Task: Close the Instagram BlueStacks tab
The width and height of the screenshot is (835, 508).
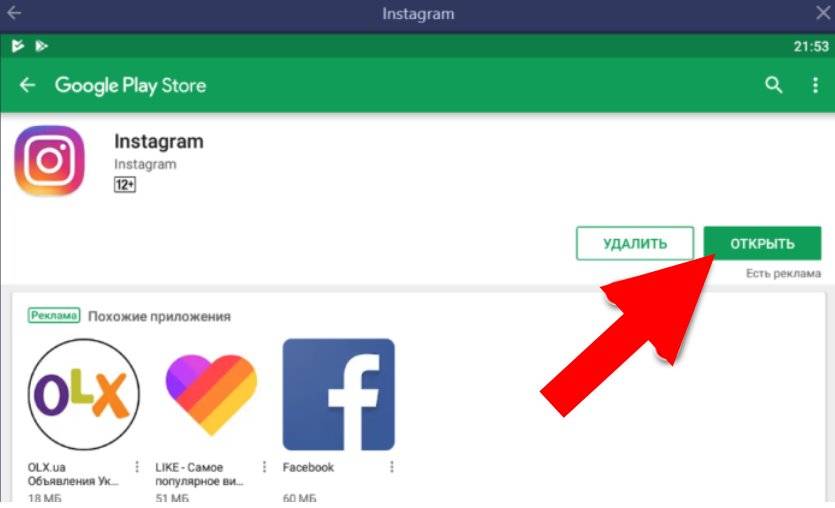Action: tap(823, 13)
